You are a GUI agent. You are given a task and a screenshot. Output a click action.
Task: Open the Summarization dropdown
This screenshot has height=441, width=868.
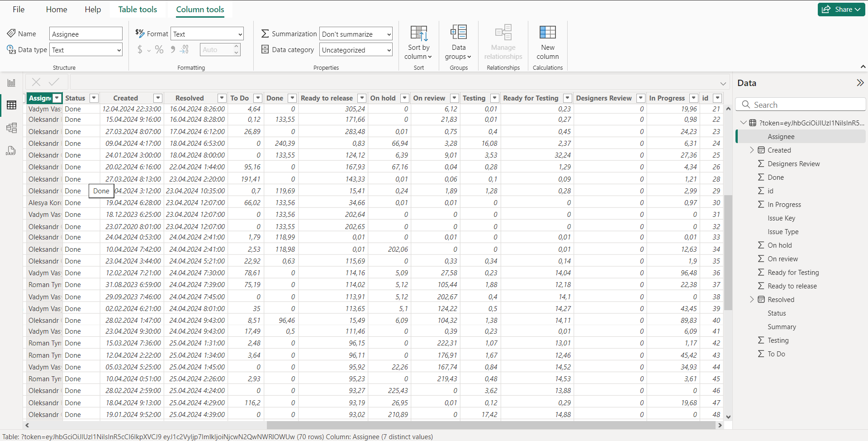click(x=356, y=34)
